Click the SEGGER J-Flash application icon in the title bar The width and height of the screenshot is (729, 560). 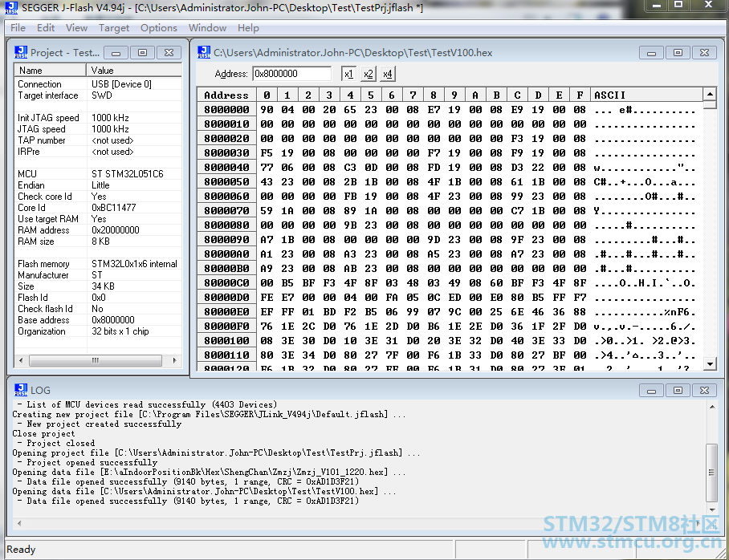click(11, 7)
